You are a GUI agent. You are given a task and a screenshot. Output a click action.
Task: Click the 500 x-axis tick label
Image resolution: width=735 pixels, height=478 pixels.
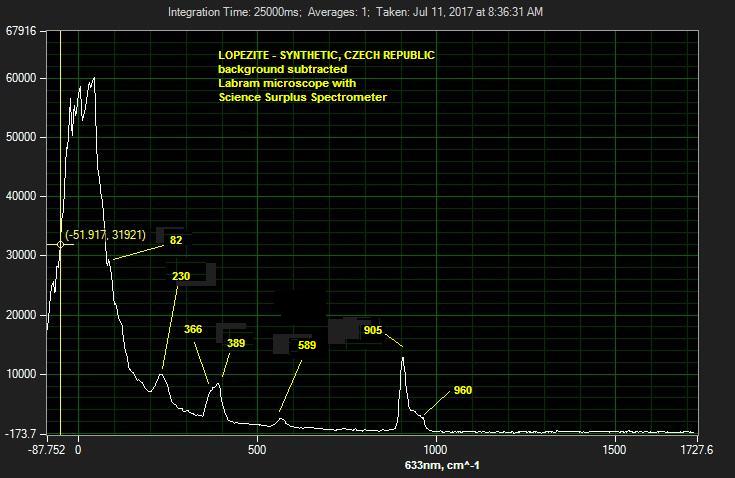tap(257, 450)
